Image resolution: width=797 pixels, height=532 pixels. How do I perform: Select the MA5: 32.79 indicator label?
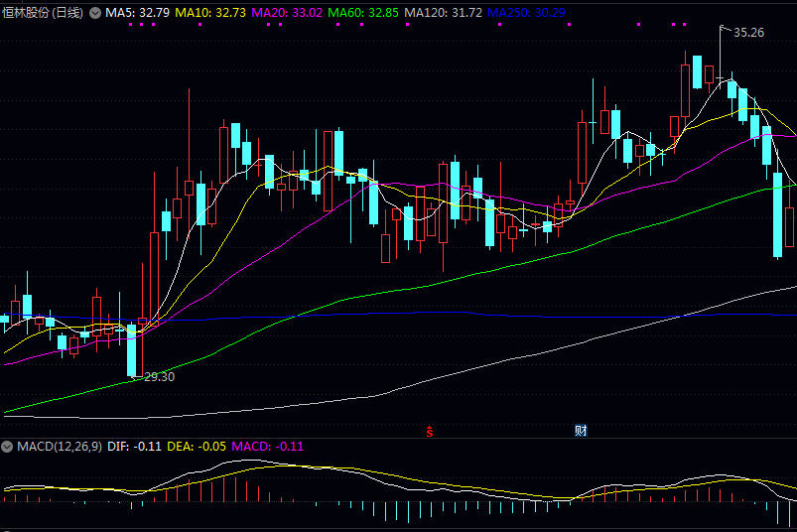coord(137,13)
